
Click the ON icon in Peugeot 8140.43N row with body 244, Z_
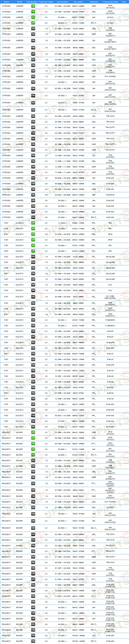click(33, 641)
